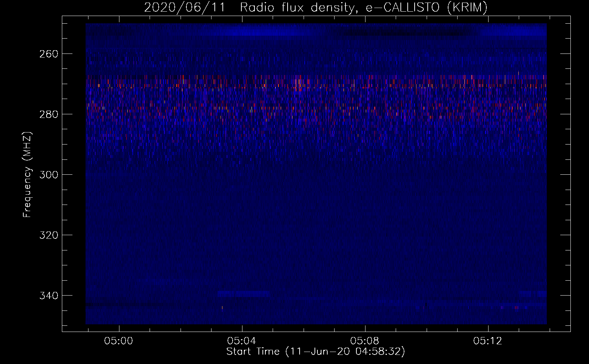Select the 340 frequency tick label

tap(49, 296)
